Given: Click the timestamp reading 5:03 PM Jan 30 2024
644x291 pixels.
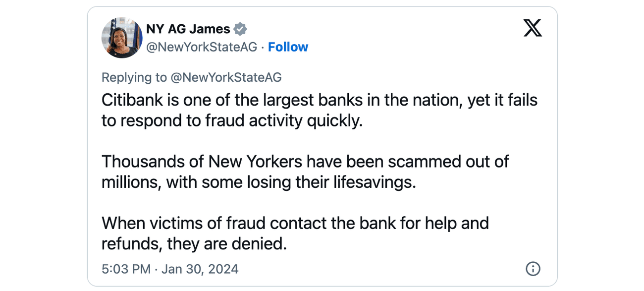Looking at the screenshot, I should pyautogui.click(x=170, y=269).
